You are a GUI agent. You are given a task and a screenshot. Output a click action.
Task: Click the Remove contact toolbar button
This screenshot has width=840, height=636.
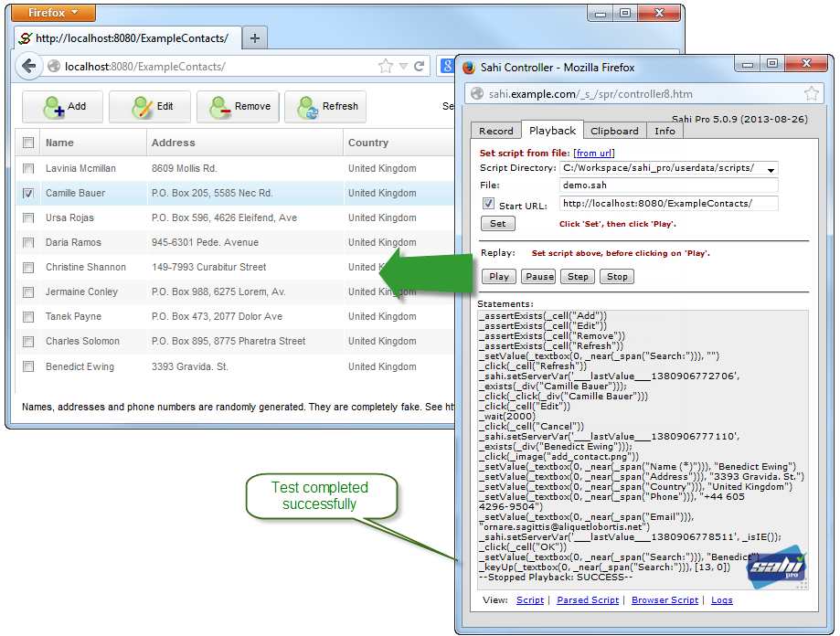pyautogui.click(x=238, y=107)
